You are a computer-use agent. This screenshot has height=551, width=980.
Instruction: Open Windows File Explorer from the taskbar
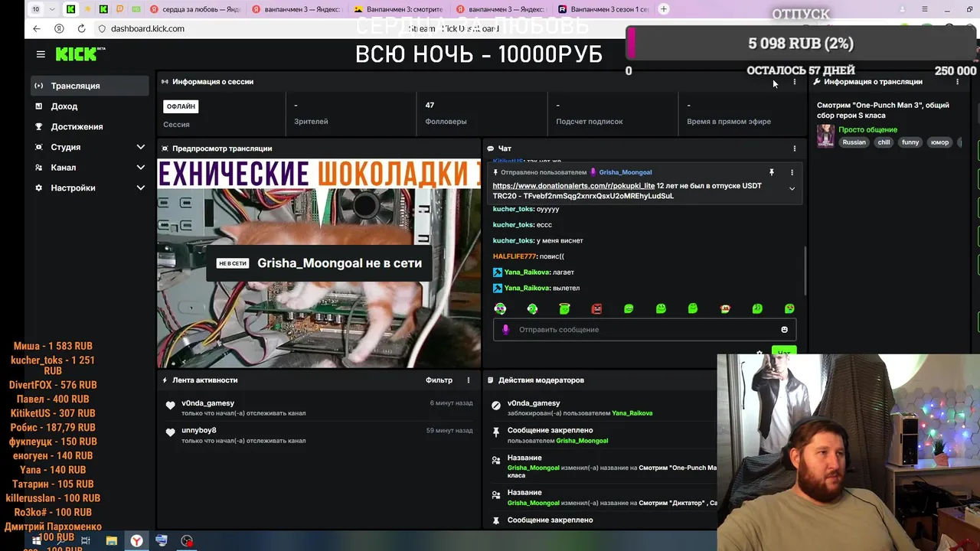(111, 541)
